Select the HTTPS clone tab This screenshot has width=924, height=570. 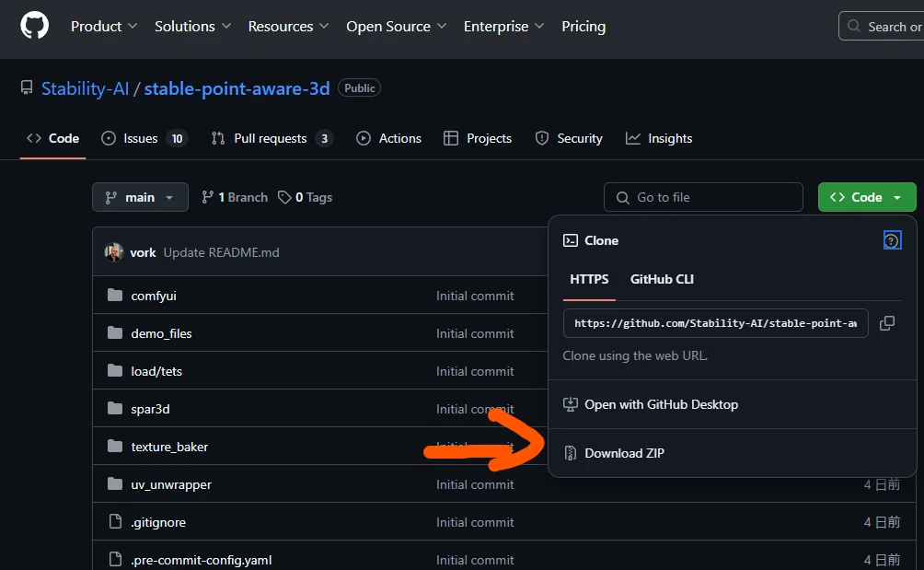tap(589, 279)
